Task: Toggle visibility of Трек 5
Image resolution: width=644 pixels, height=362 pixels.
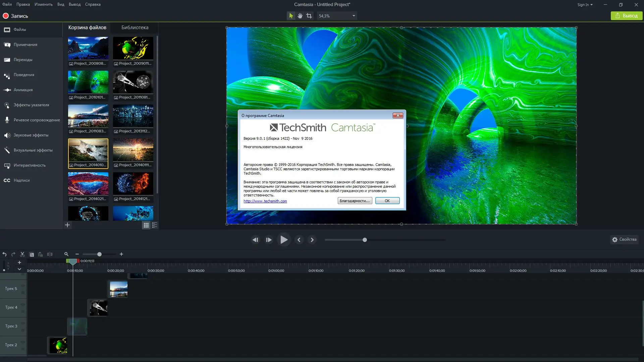Action: [x=23, y=286]
